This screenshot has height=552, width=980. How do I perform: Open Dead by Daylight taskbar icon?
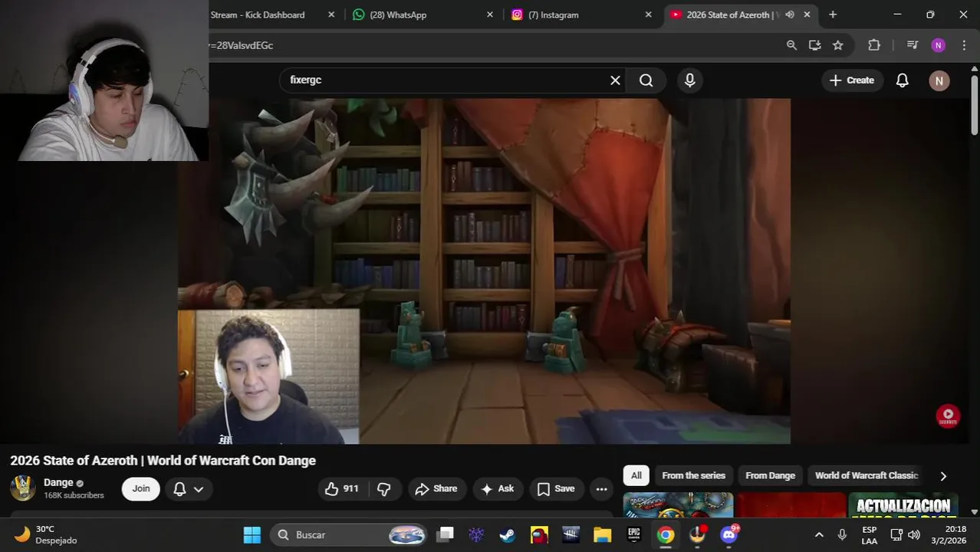coord(571,534)
